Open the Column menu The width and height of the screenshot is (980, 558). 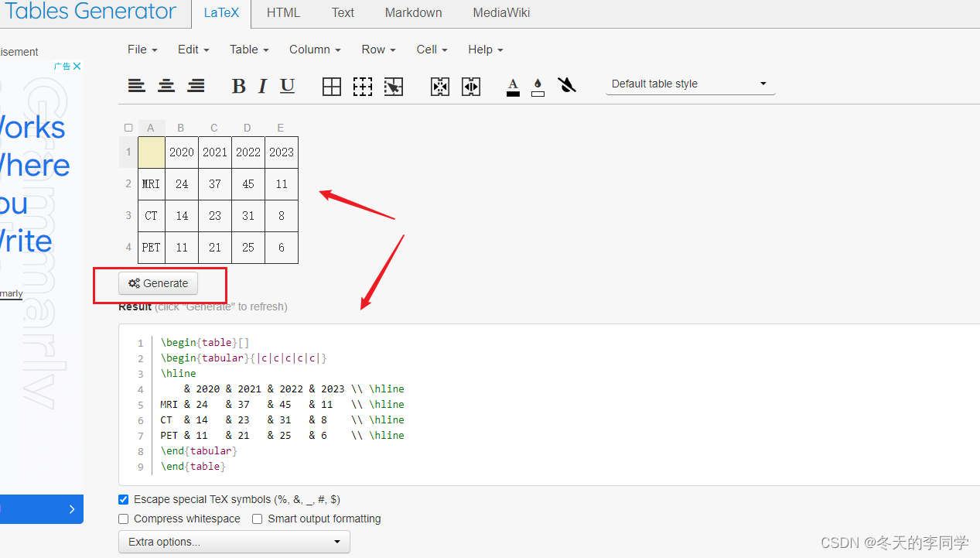point(315,50)
